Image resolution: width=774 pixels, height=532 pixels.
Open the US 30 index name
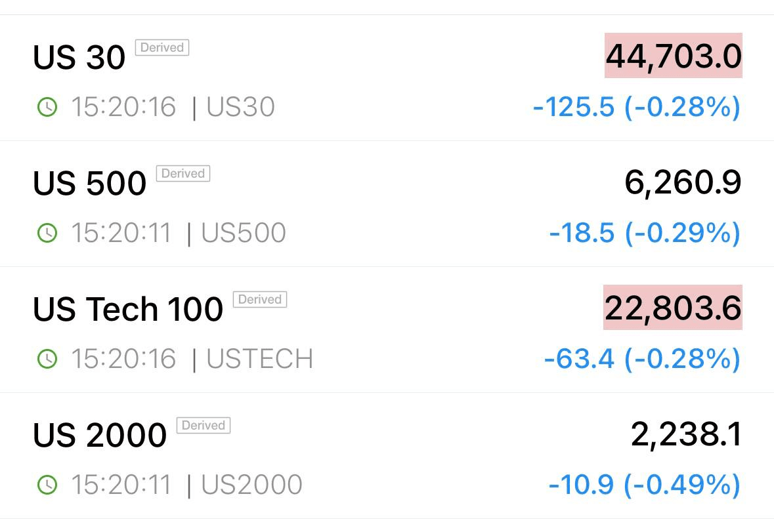click(x=79, y=57)
